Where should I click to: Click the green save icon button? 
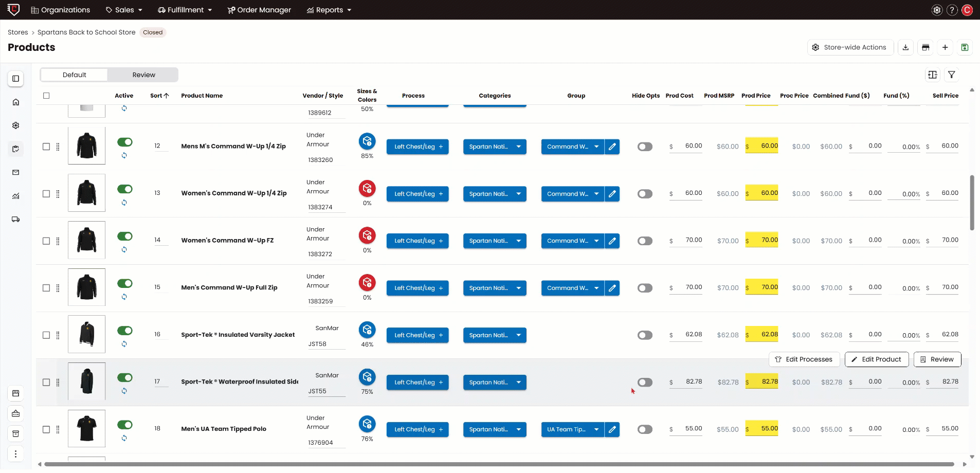click(965, 47)
